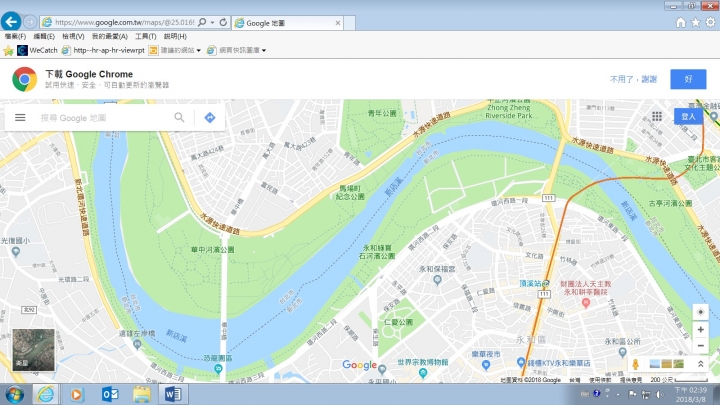This screenshot has height=405, width=720.
Task: Select the Google 地圖 browser tab
Action: tap(288, 23)
